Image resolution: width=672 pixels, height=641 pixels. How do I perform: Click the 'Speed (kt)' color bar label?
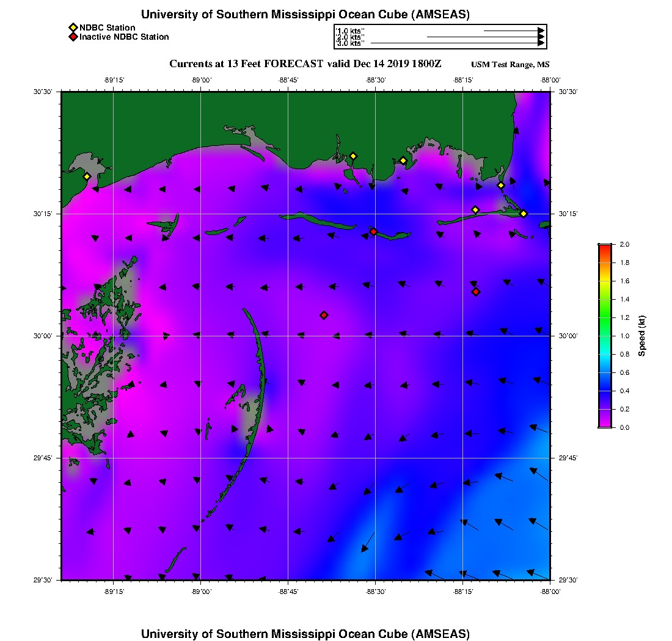[642, 336]
